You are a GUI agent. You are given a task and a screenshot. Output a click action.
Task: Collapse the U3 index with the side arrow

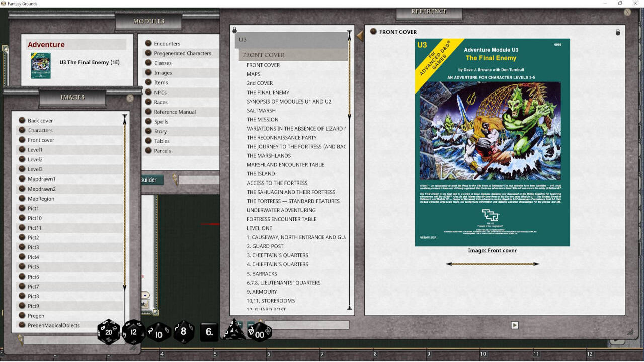[359, 35]
